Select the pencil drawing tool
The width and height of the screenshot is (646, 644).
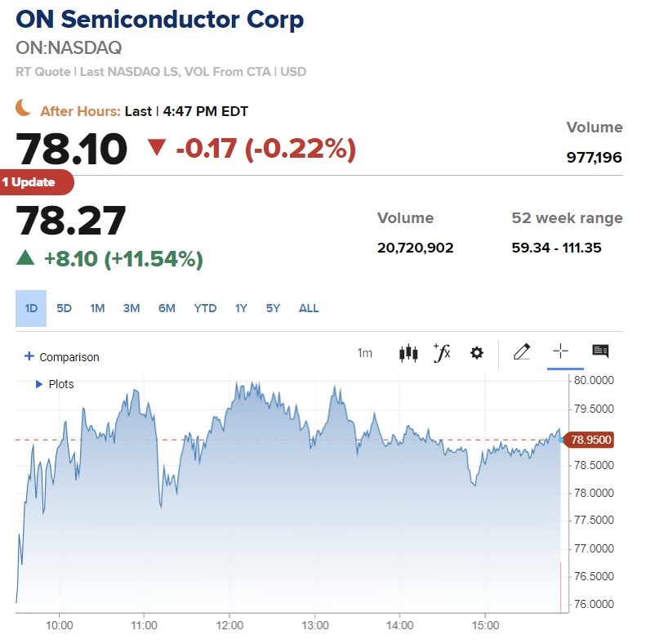click(x=522, y=352)
